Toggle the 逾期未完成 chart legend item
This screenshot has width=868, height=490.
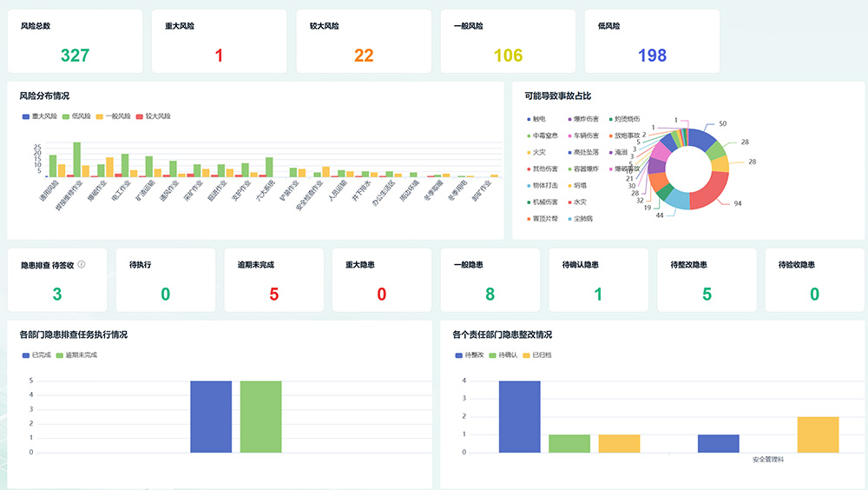[76, 354]
